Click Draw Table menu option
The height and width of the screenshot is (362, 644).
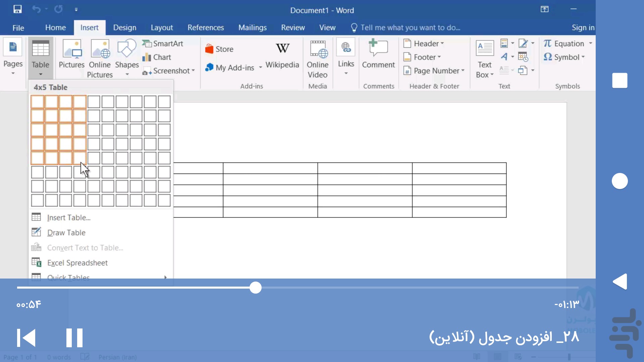click(x=66, y=233)
